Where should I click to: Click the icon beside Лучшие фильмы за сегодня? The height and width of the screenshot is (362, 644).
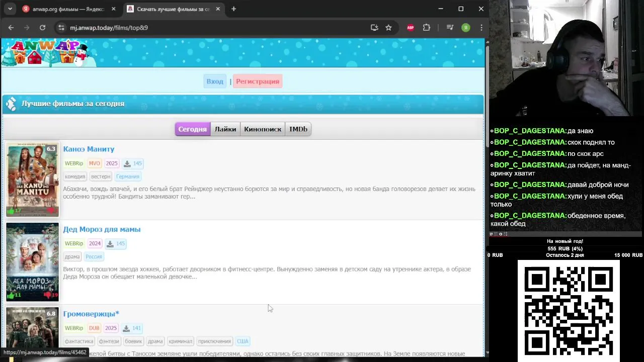(x=11, y=104)
